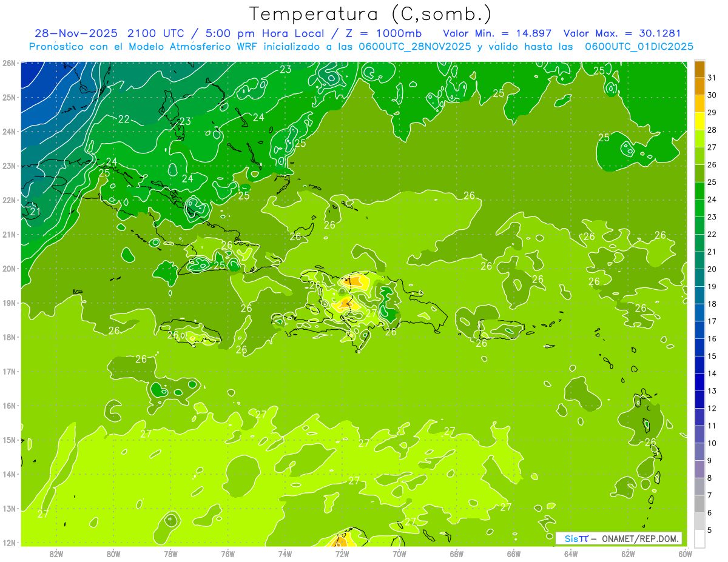Select legend value 28 on the color scale
Viewport: 728px width, 562px height.
pyautogui.click(x=712, y=130)
